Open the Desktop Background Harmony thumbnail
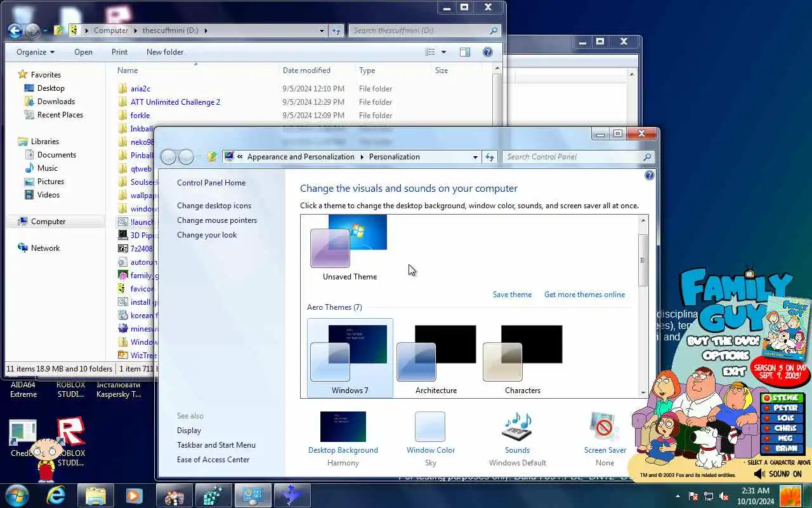This screenshot has width=812, height=508. (343, 427)
